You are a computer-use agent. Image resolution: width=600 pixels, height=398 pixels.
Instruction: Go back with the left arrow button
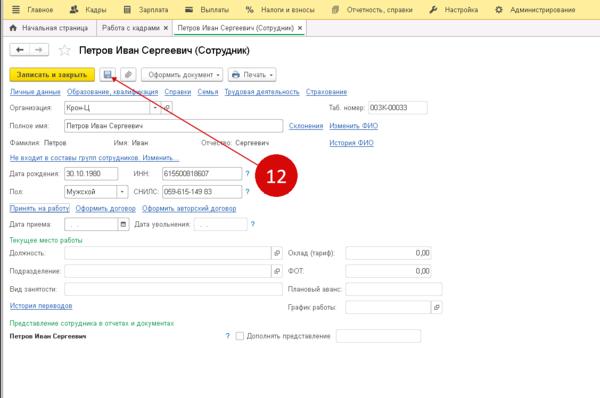pos(20,50)
